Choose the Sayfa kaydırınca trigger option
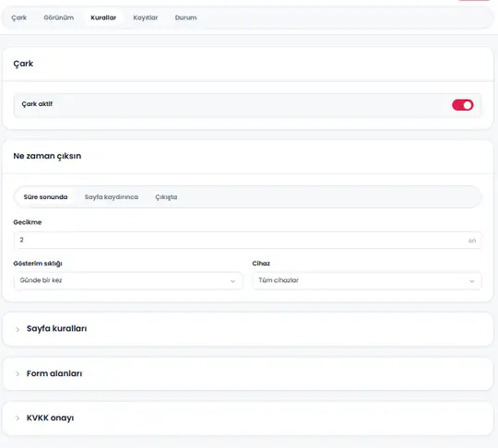Image resolution: width=498 pixels, height=448 pixels. tap(112, 197)
